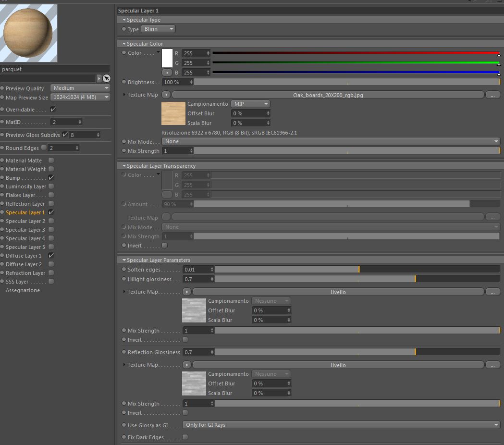Select Diffuse Layer 1 in the list
The width and height of the screenshot is (504, 445).
coord(24,256)
